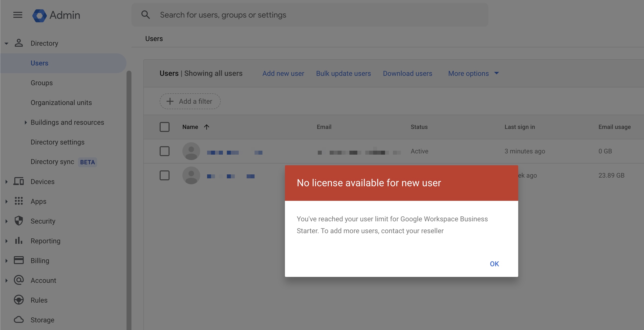Click the Status column header
Screen dimensions: 644x330
[419, 127]
